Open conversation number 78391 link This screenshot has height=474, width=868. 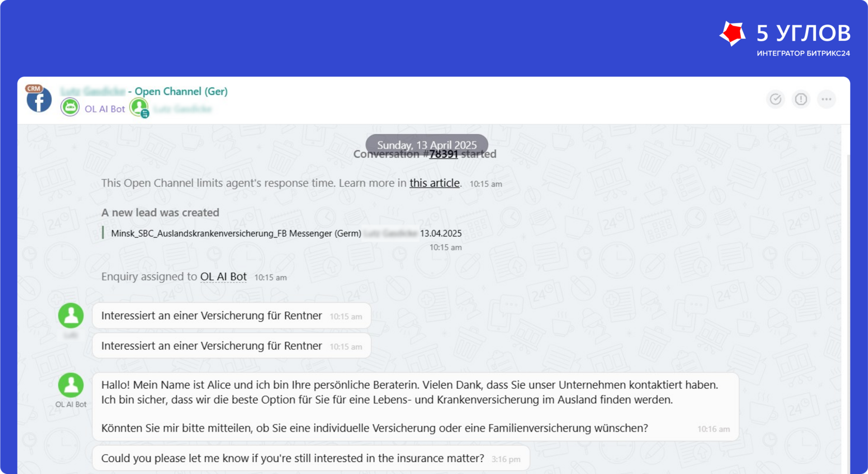(x=443, y=154)
